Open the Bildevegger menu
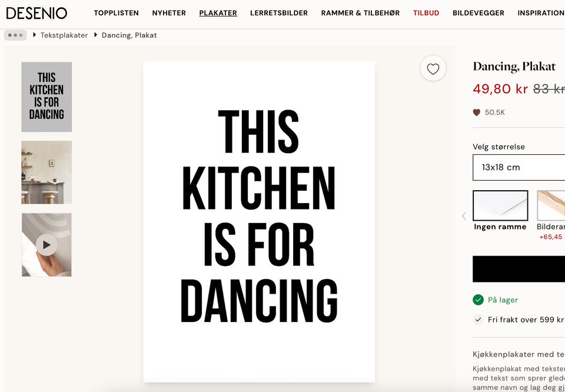The image size is (565, 392). [x=478, y=13]
